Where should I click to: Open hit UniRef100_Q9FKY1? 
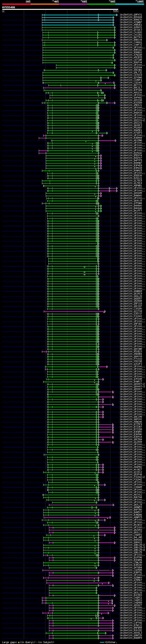[x=131, y=15]
